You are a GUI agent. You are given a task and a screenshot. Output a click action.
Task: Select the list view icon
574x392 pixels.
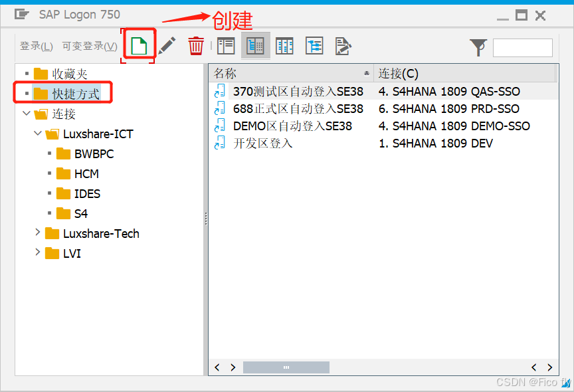256,46
